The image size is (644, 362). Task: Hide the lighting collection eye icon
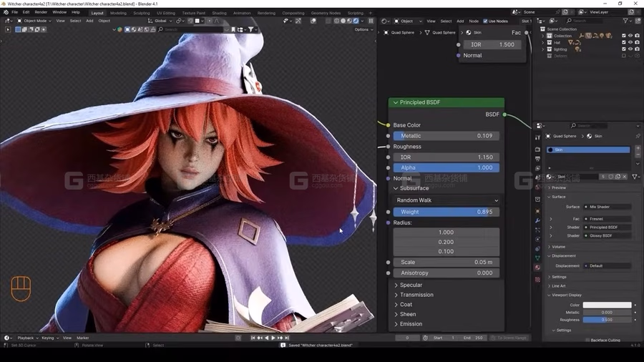630,49
